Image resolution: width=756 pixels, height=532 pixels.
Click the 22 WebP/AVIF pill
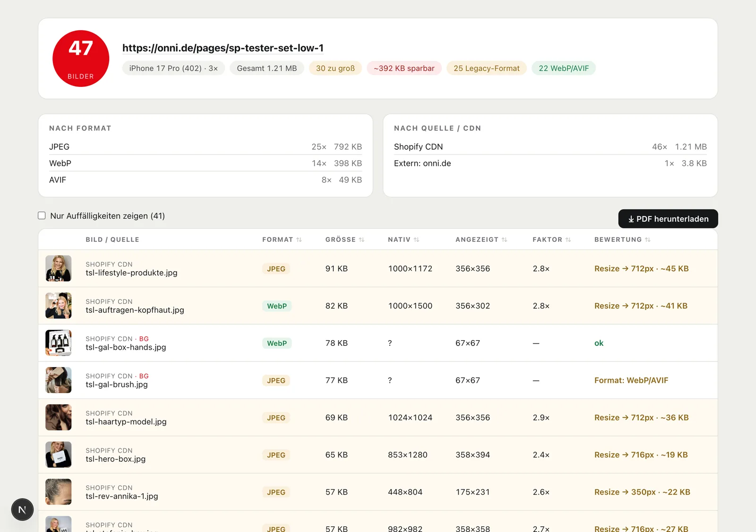coord(564,68)
